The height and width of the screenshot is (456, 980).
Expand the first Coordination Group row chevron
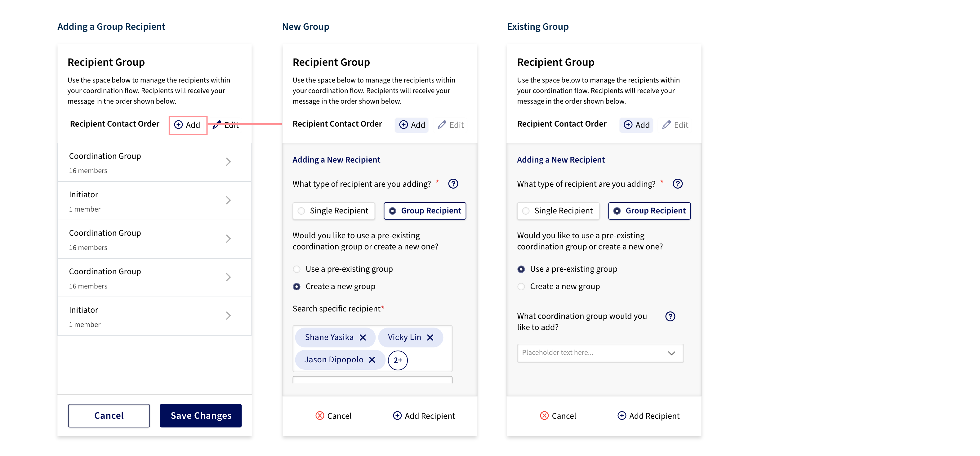click(x=228, y=162)
